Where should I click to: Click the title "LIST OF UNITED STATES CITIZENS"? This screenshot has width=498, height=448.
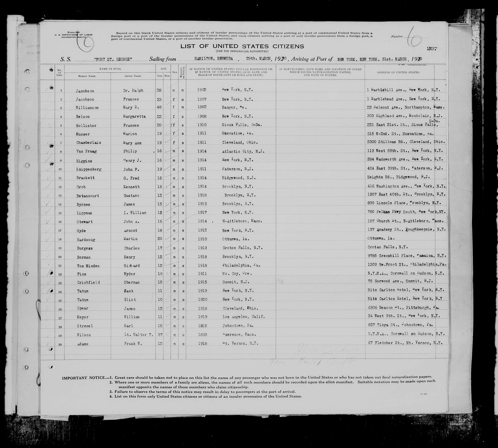click(x=242, y=46)
